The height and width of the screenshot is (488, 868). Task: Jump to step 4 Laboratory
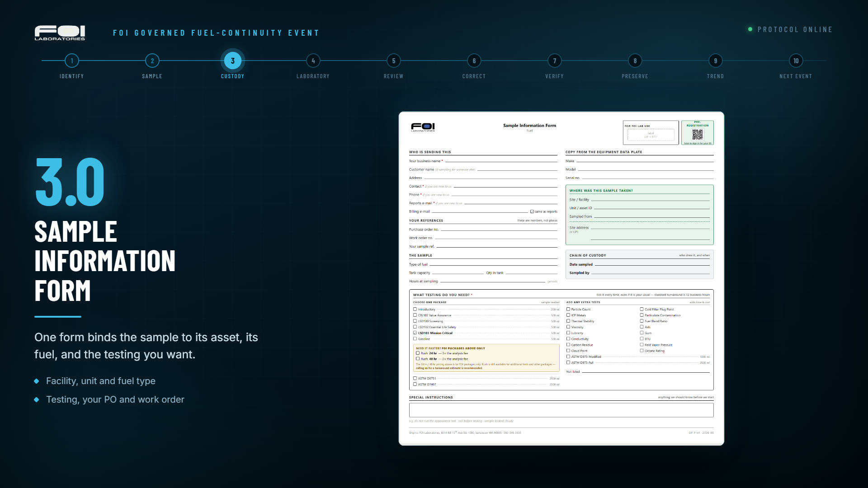pos(313,61)
